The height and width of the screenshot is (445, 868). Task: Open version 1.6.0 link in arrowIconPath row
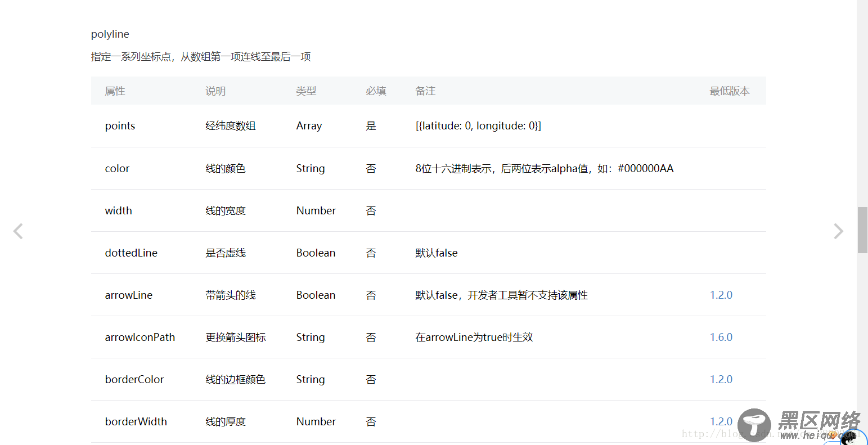[x=721, y=337]
